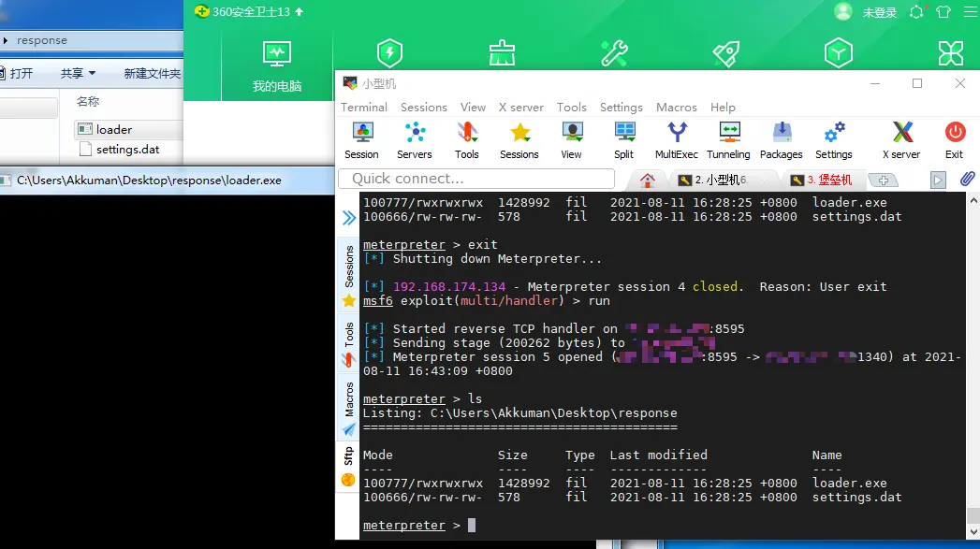Click the 360 skin shirt icon
This screenshot has height=549, width=980.
(943, 12)
